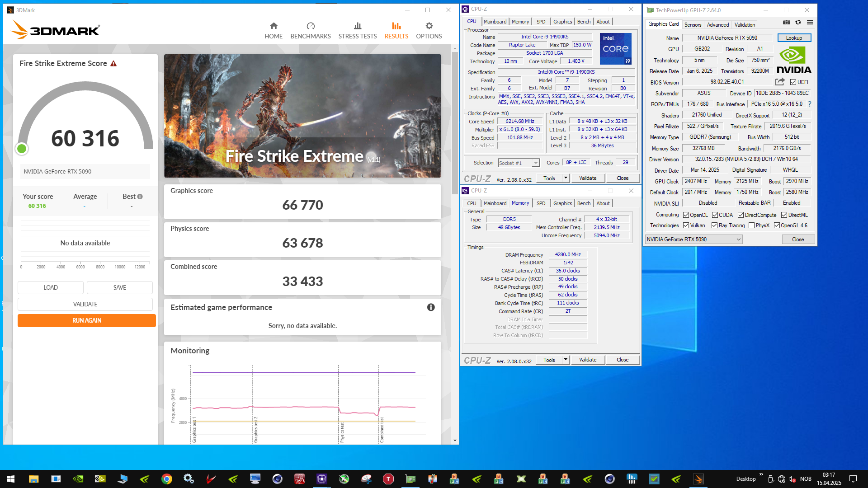
Task: Expand Tools dropdown arrow in lower CPU-Z window
Action: point(566,360)
